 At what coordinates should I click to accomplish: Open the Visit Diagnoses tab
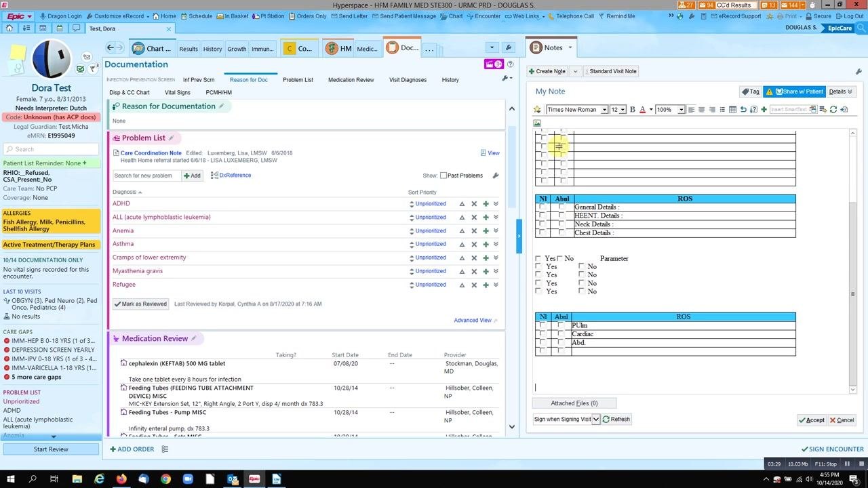[x=408, y=80]
